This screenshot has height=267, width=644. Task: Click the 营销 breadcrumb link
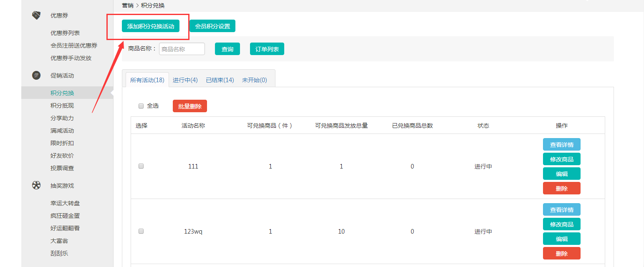[127, 5]
